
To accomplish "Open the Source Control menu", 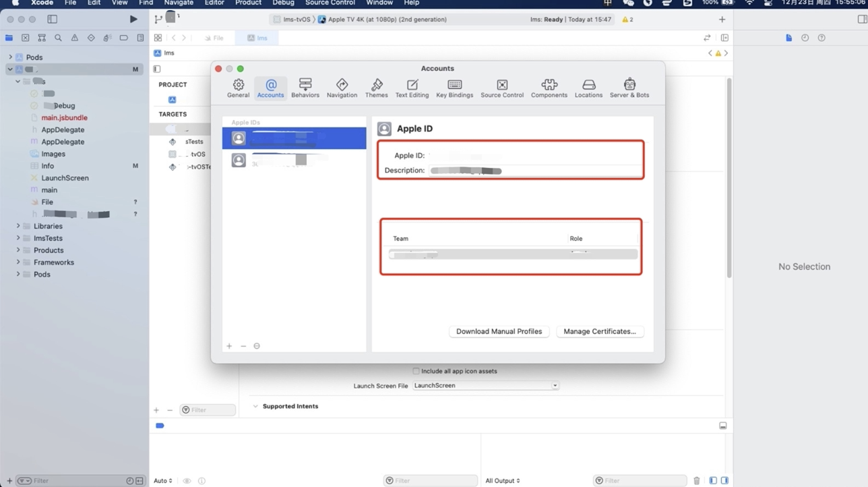I will pyautogui.click(x=330, y=3).
